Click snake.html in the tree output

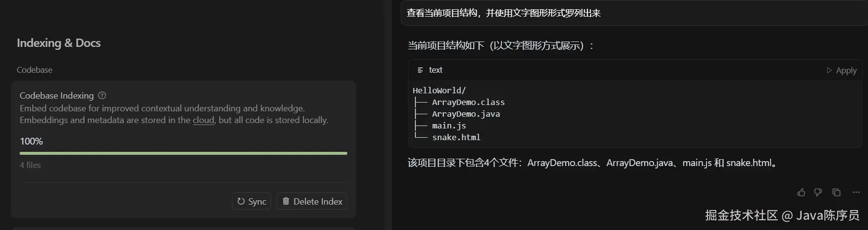click(x=456, y=137)
